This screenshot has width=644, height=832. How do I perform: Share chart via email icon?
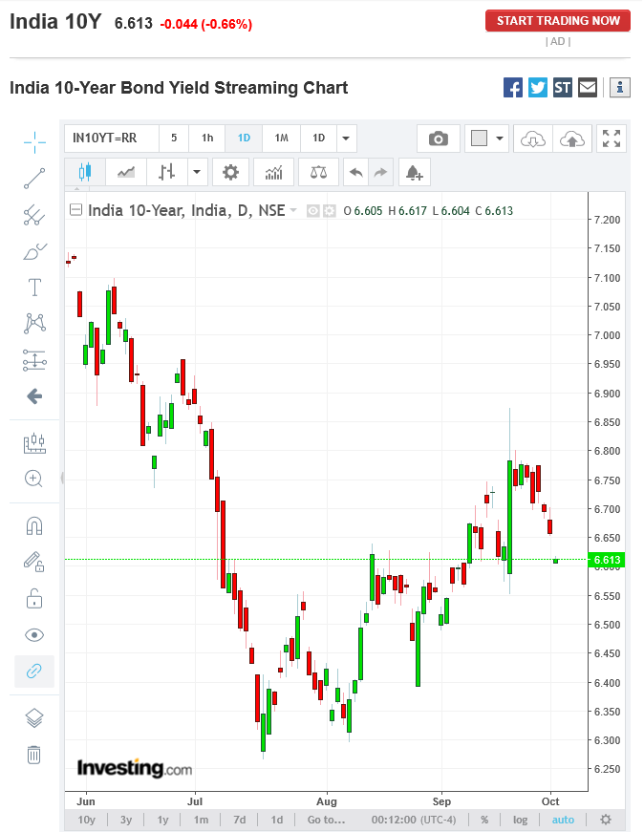pos(588,88)
